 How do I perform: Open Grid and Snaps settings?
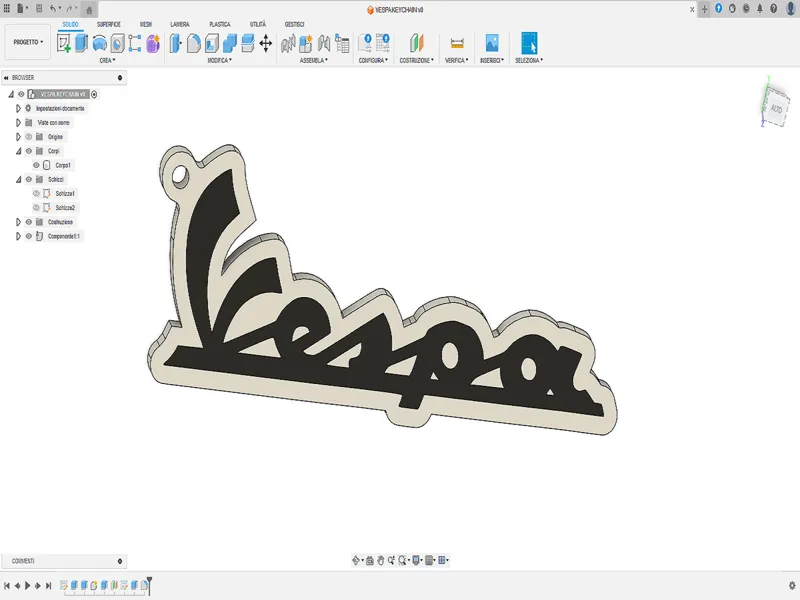coord(429,560)
